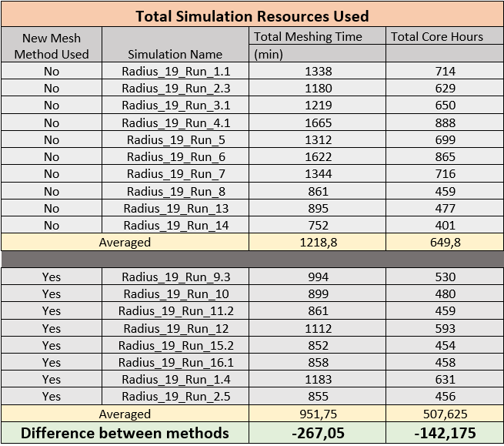The width and height of the screenshot is (504, 446).
Task: Select the 'New Mesh Method Used' header
Action: point(52,46)
